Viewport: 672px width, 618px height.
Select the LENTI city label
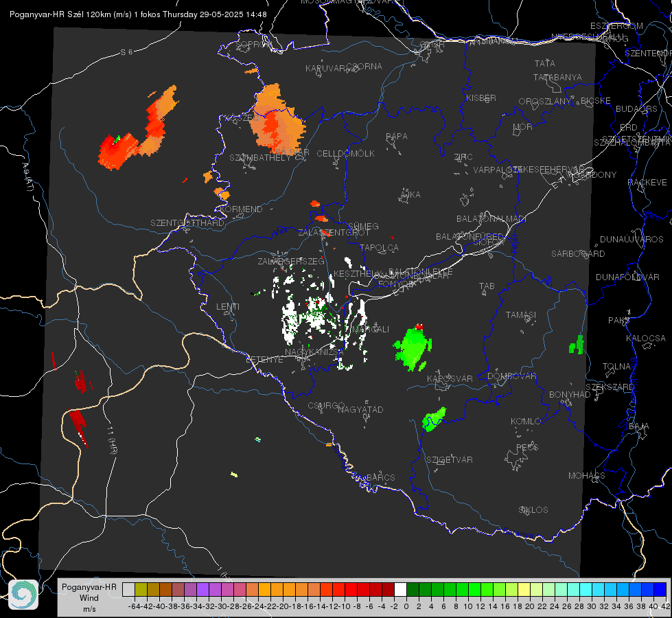[228, 307]
